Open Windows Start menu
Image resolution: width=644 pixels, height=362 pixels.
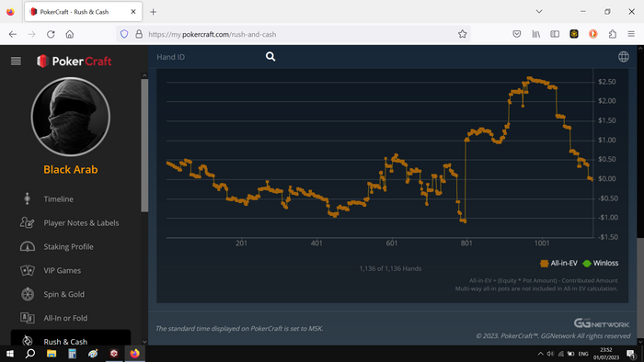pos(10,354)
